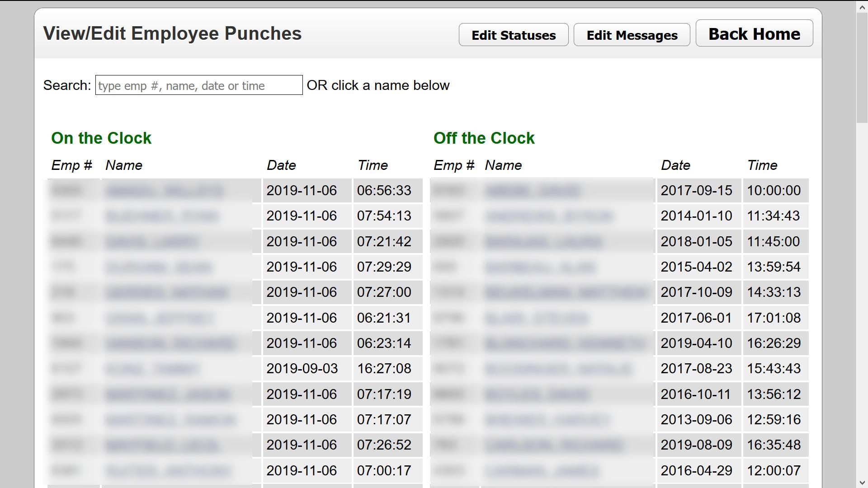This screenshot has width=868, height=488.
Task: Open the employee name dated 2019-09-03
Action: 152,369
